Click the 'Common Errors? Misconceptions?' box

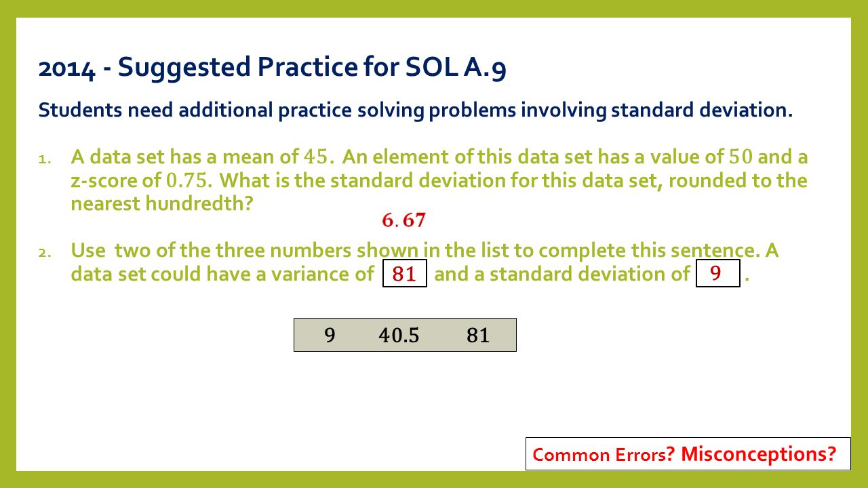pyautogui.click(x=688, y=453)
